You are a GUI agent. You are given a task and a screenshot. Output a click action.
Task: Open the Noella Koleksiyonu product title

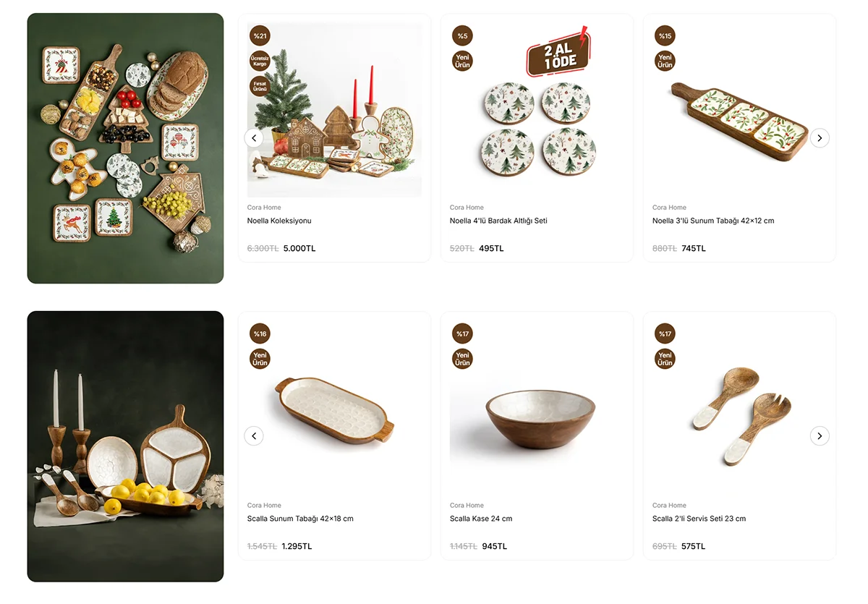point(279,221)
